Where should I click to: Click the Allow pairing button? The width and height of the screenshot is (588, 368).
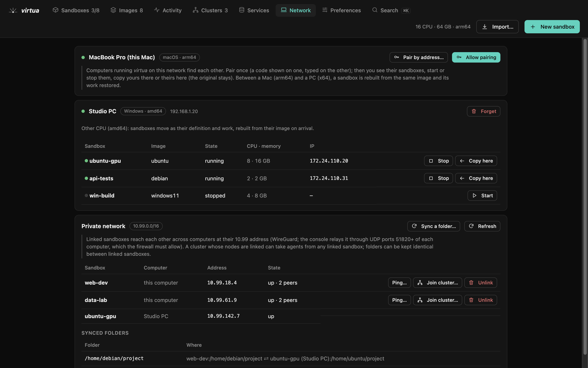[x=476, y=57]
